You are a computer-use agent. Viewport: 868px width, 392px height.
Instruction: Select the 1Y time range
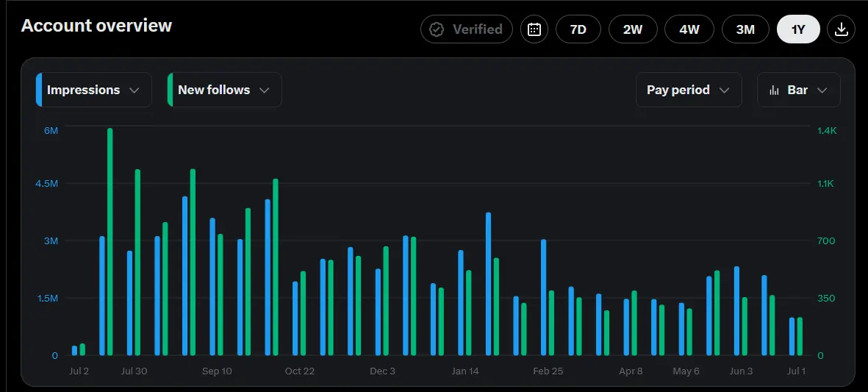coord(798,29)
